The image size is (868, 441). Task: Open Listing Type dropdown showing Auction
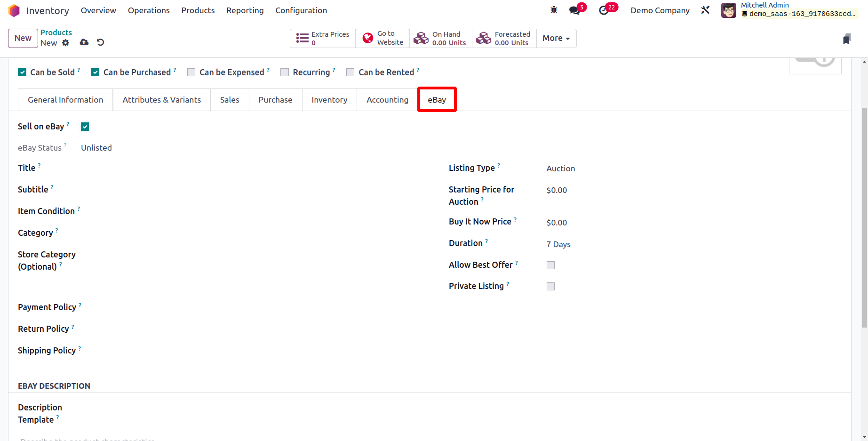[694, 168]
